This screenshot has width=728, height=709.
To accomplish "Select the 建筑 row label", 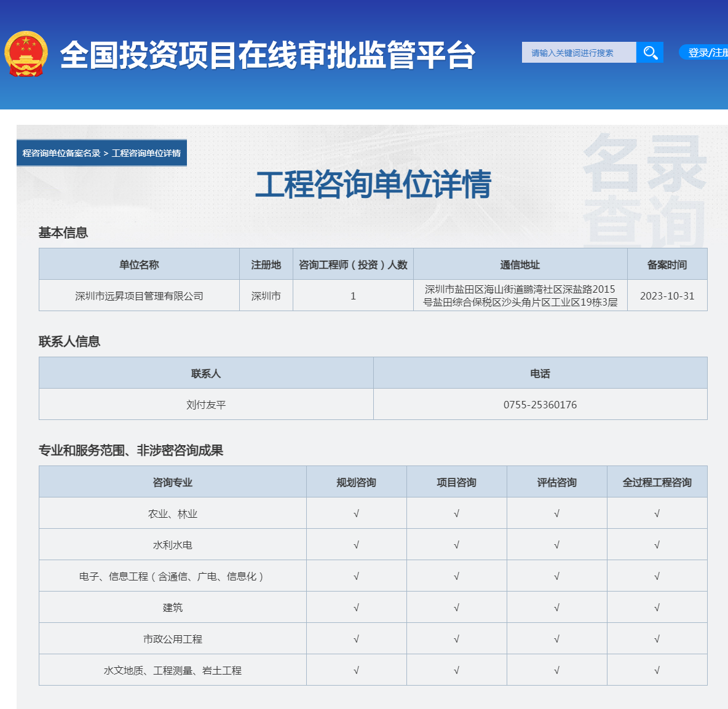I will click(x=172, y=608).
